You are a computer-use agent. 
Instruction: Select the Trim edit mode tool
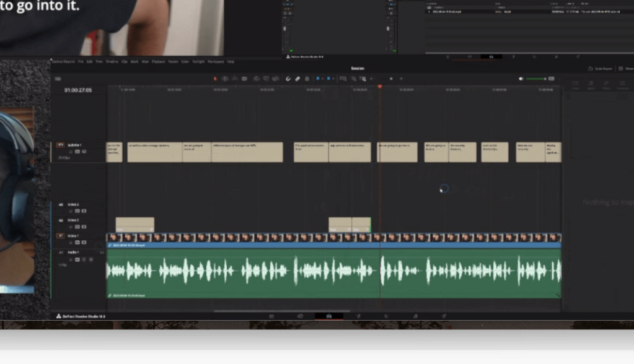coord(225,79)
